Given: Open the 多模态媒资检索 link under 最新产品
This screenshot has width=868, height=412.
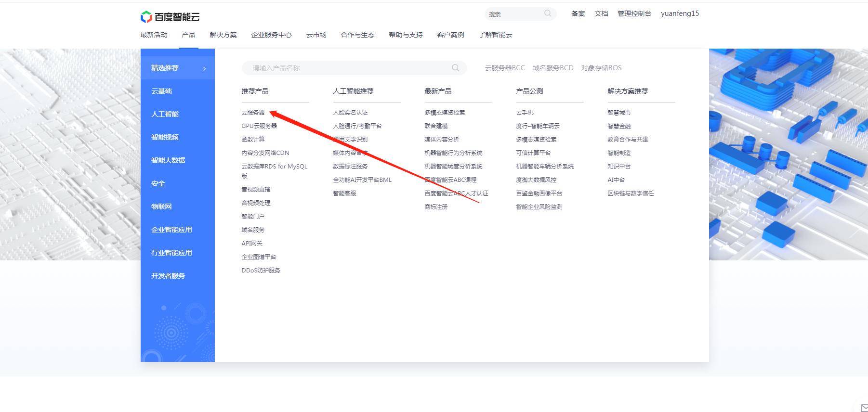Looking at the screenshot, I should pos(445,112).
